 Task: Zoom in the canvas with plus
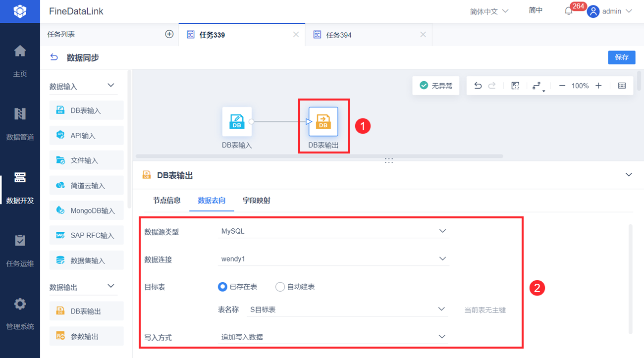click(598, 86)
